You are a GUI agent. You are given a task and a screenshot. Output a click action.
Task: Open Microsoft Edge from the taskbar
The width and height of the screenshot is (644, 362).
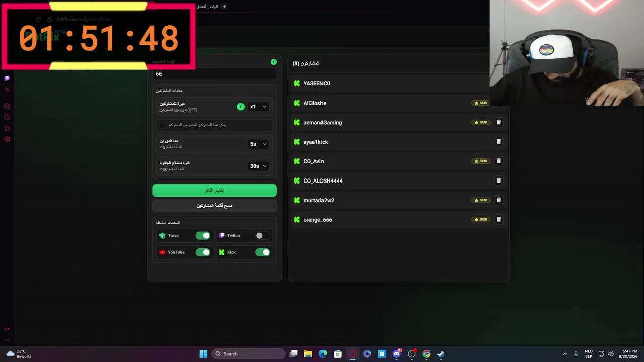coord(323,354)
